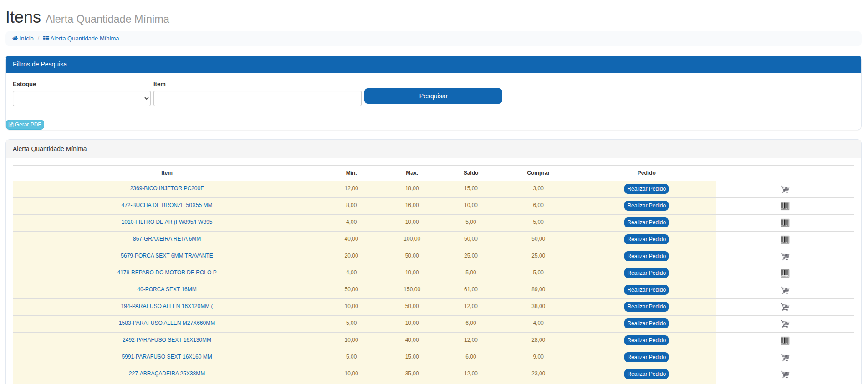This screenshot has height=384, width=868.
Task: Open the Estoque dropdown
Action: [x=82, y=98]
